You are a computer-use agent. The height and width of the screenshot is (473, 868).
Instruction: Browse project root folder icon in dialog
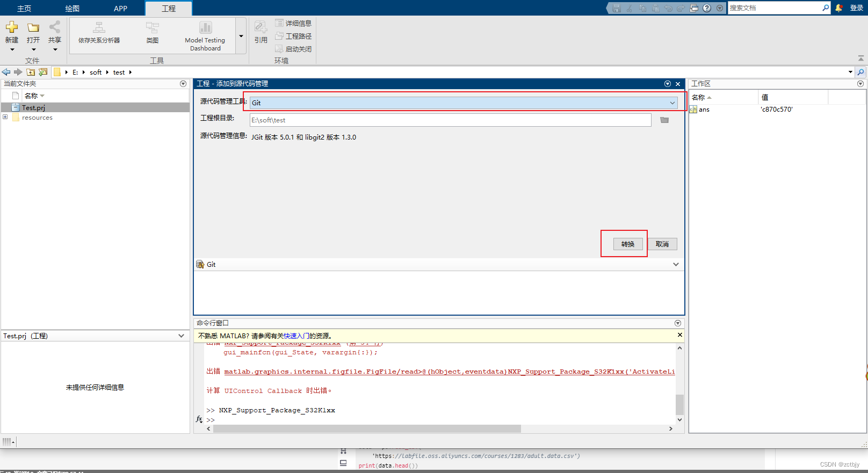tap(664, 120)
